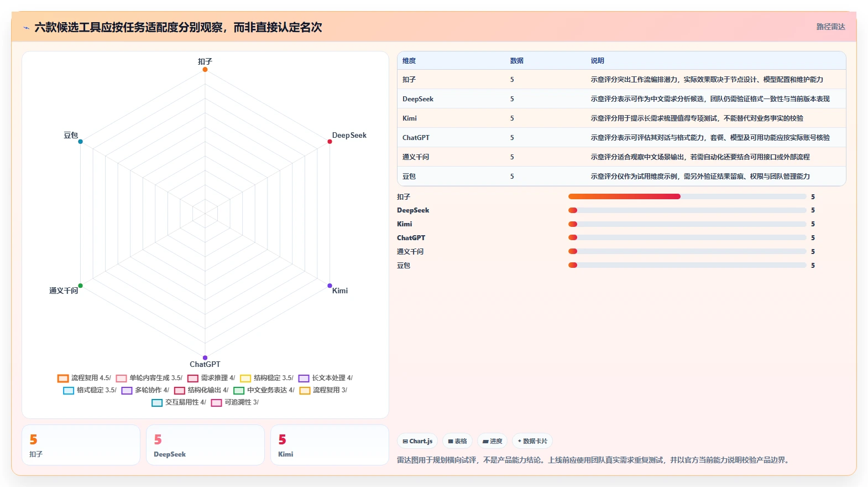Toggle the 结构化输出 4 legend dataset
The width and height of the screenshot is (868, 487).
pos(201,390)
